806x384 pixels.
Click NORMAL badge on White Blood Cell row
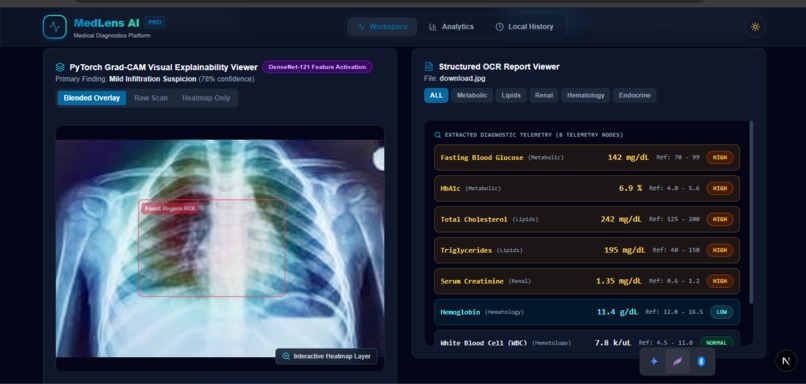[x=717, y=342]
